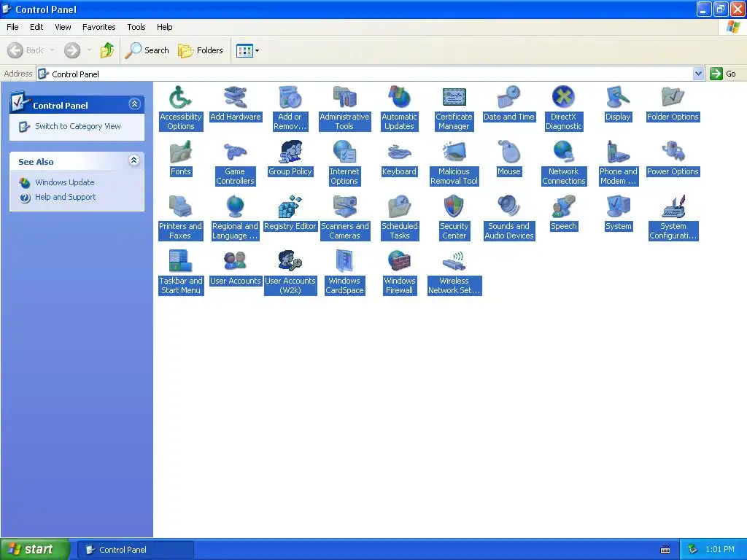
Task: Open the Tools menu
Action: click(x=136, y=27)
